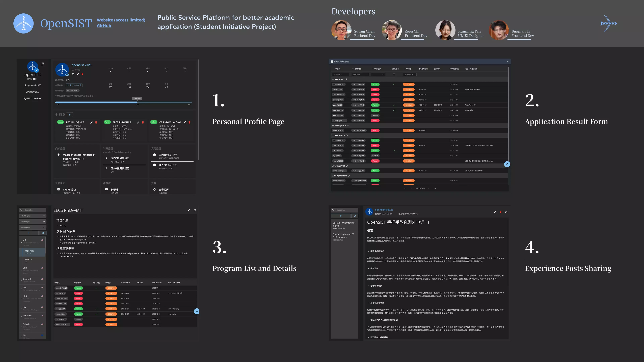Select openist@2025 account in profile sidebar

click(33, 85)
